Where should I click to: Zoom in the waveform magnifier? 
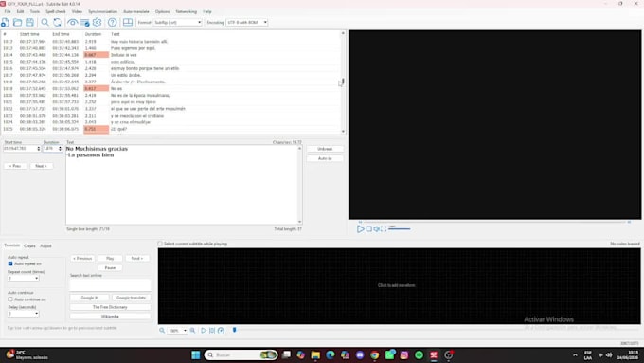coord(192,331)
